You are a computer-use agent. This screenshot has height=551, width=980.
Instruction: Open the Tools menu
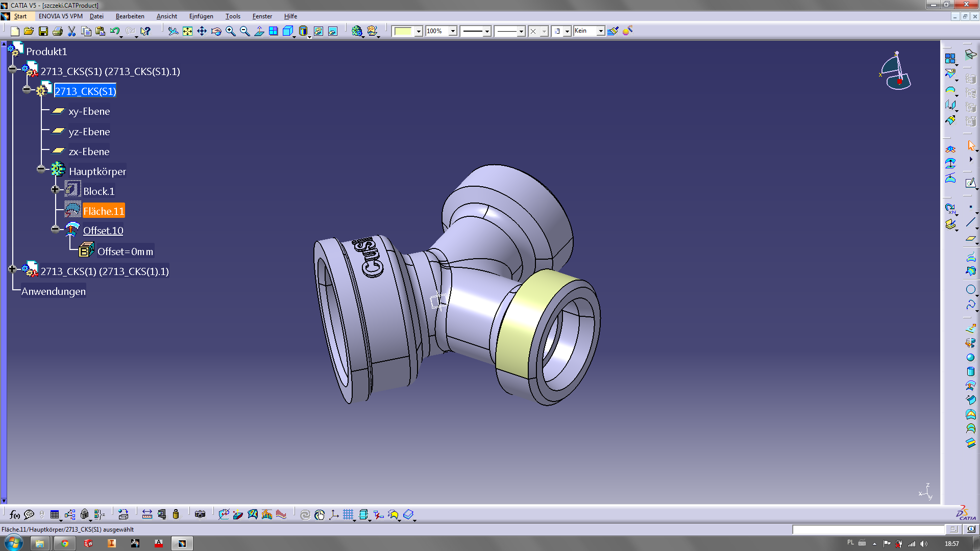point(233,16)
